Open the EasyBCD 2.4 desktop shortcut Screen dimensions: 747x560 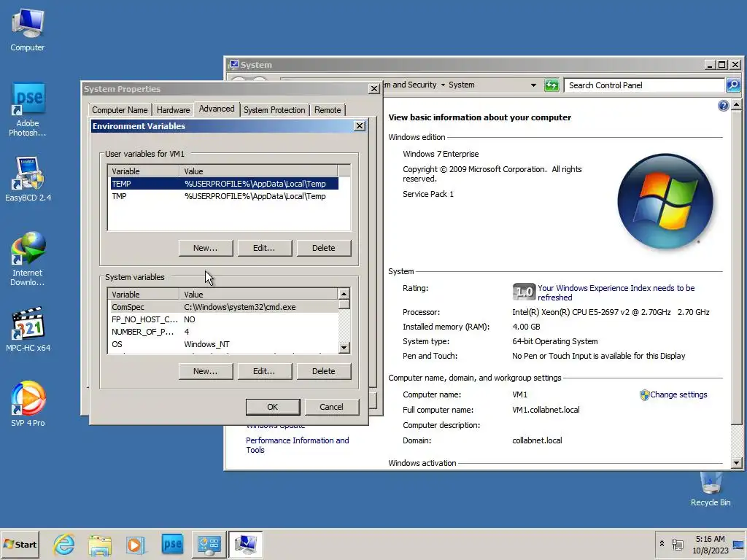pos(28,179)
